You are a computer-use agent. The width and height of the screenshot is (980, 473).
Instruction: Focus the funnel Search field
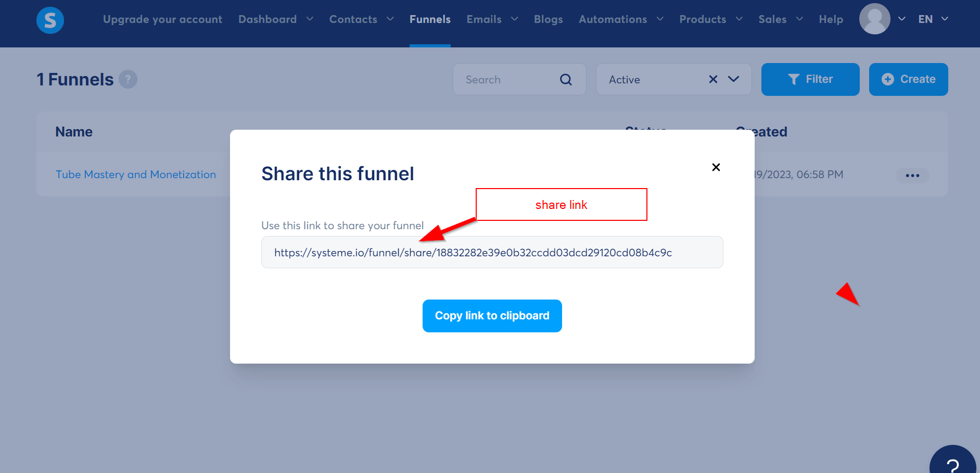519,79
